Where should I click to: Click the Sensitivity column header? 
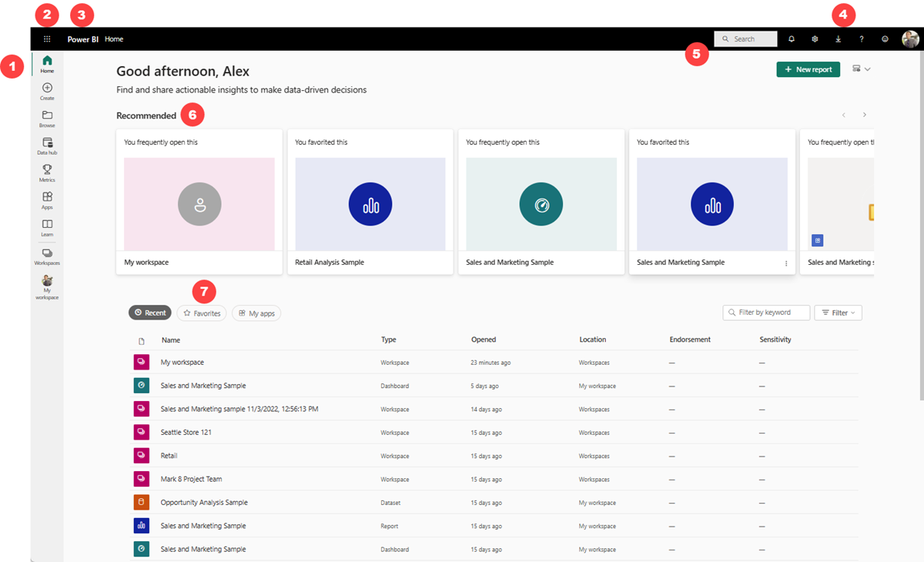[x=775, y=340]
